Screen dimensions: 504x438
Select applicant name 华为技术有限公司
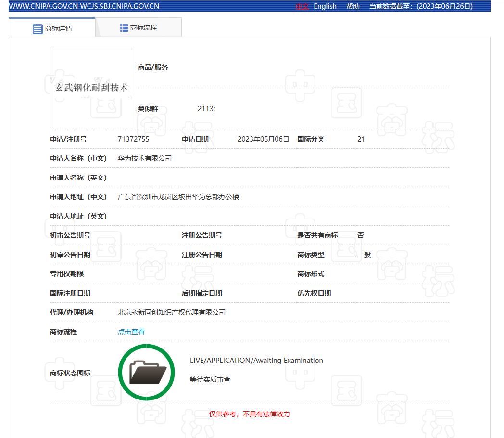[145, 158]
